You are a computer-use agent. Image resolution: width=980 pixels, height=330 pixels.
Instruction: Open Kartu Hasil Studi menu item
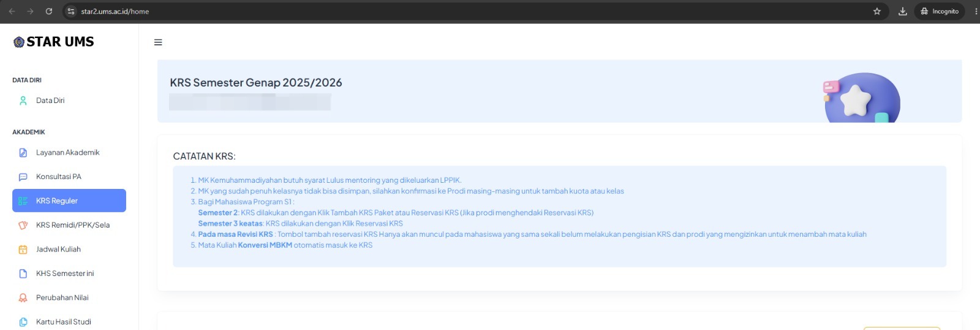(x=69, y=321)
